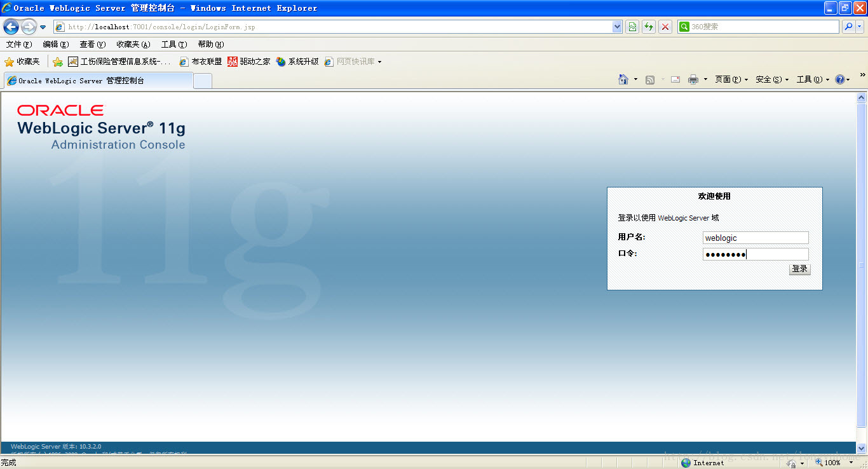Open the 页面(P) command bar menu
Image resolution: width=868 pixels, height=469 pixels.
click(731, 79)
